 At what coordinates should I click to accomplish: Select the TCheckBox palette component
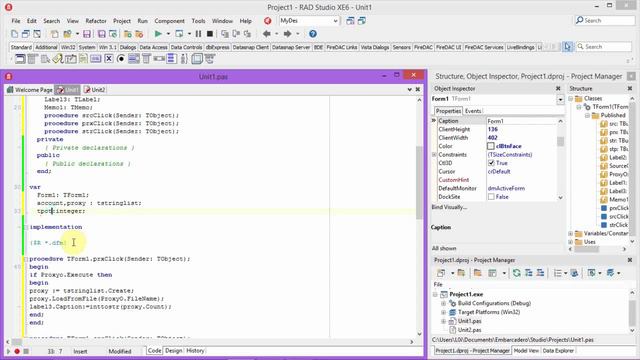(x=109, y=59)
